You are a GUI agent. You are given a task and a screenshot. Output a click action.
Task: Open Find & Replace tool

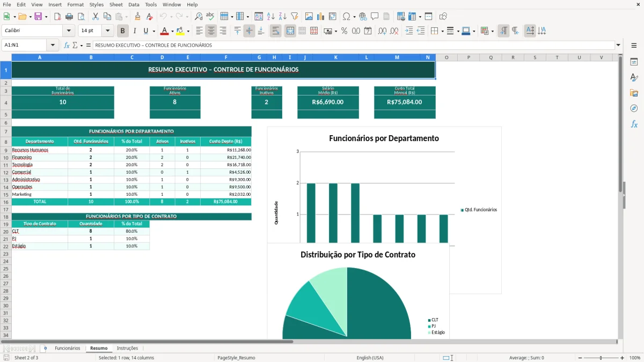point(199,17)
